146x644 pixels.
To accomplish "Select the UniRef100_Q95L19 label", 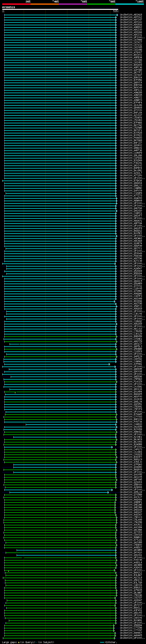I will point(131,492).
